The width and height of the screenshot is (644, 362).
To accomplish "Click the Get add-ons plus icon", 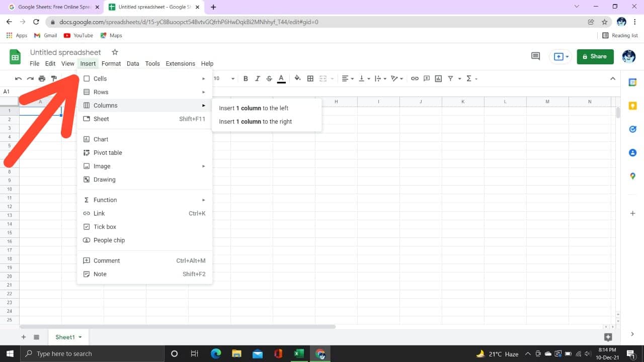I will click(633, 213).
